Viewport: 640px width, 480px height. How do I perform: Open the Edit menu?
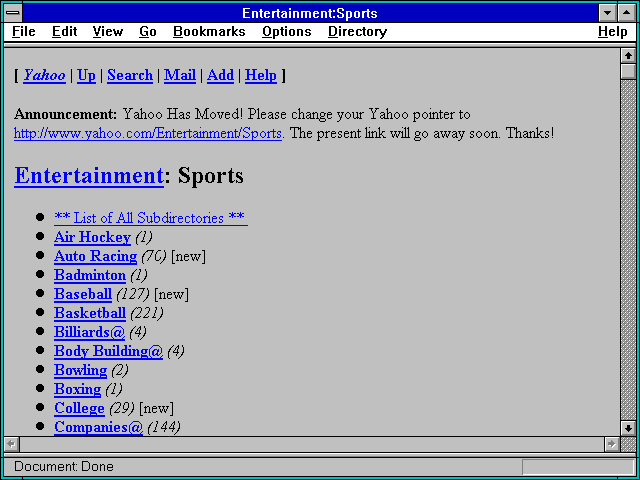tap(64, 32)
